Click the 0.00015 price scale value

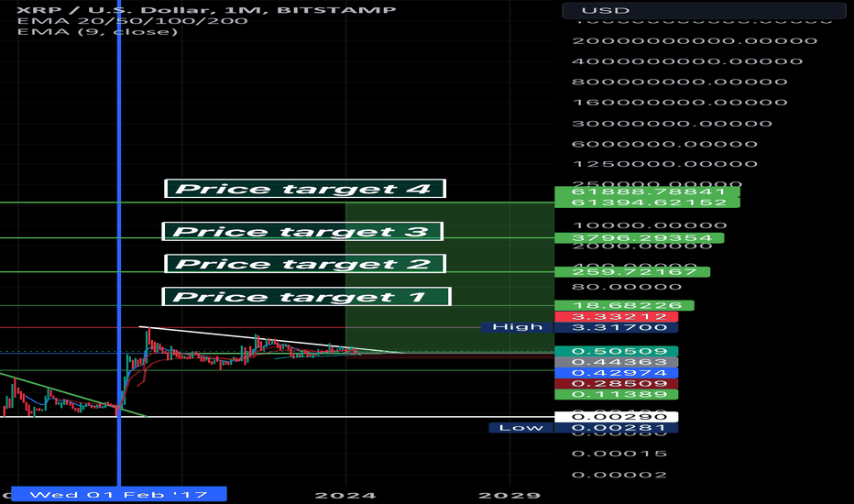click(619, 454)
